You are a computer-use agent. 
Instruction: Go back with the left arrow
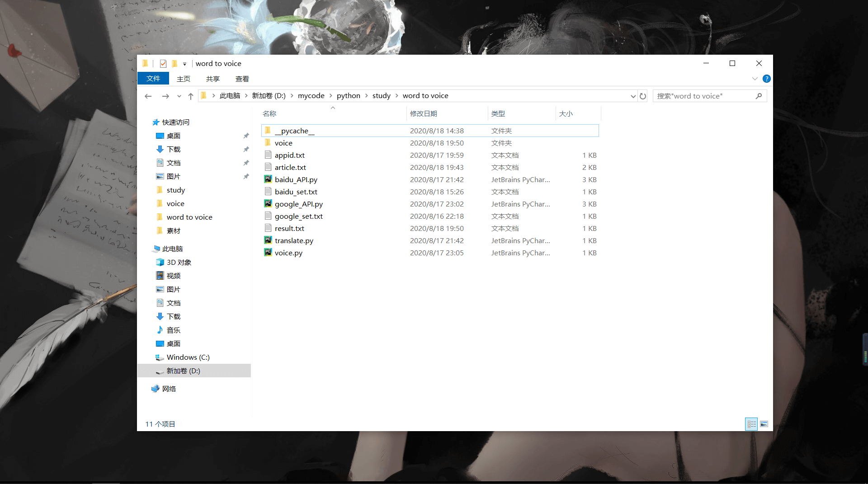click(x=148, y=96)
